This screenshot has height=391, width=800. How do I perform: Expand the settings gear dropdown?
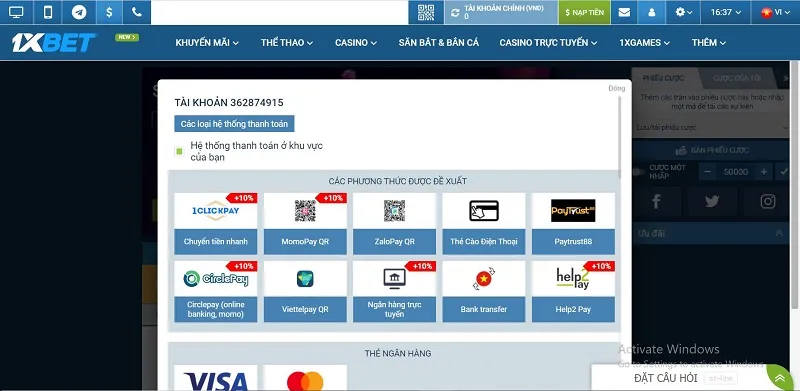684,12
